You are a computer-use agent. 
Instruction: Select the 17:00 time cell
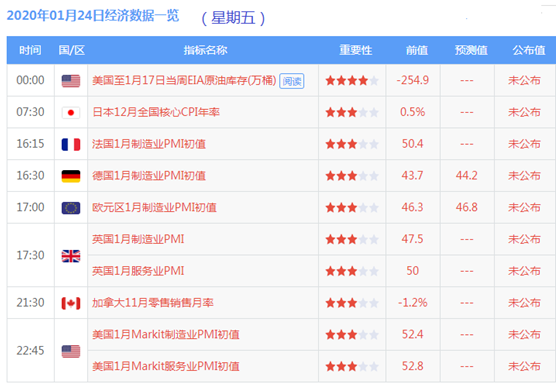point(30,207)
